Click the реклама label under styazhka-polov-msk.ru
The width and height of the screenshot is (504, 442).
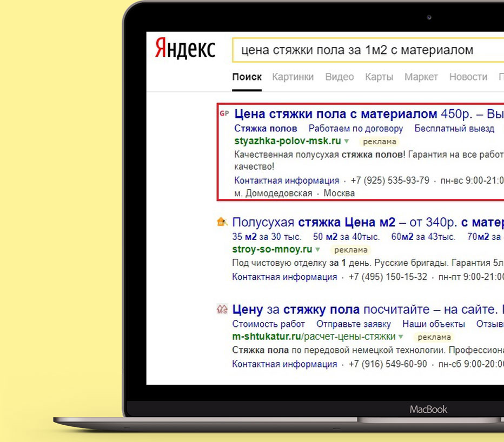[x=380, y=142]
